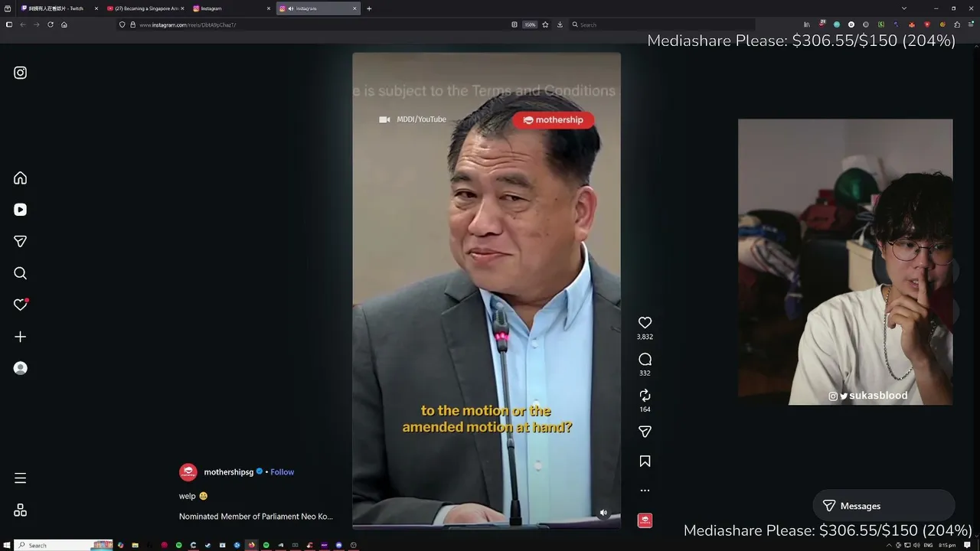Open Discord from the taskbar
This screenshot has width=980, height=551.
click(x=339, y=545)
